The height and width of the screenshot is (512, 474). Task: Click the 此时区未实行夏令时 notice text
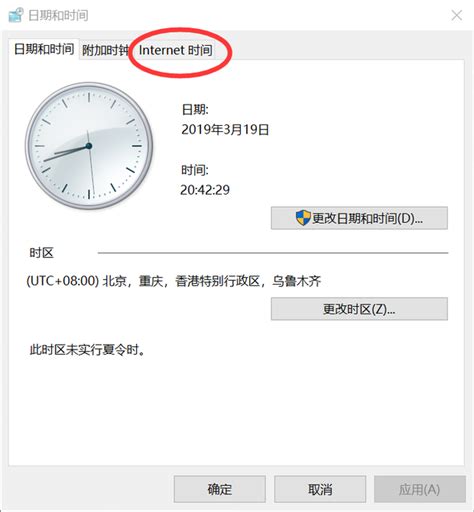[87, 350]
